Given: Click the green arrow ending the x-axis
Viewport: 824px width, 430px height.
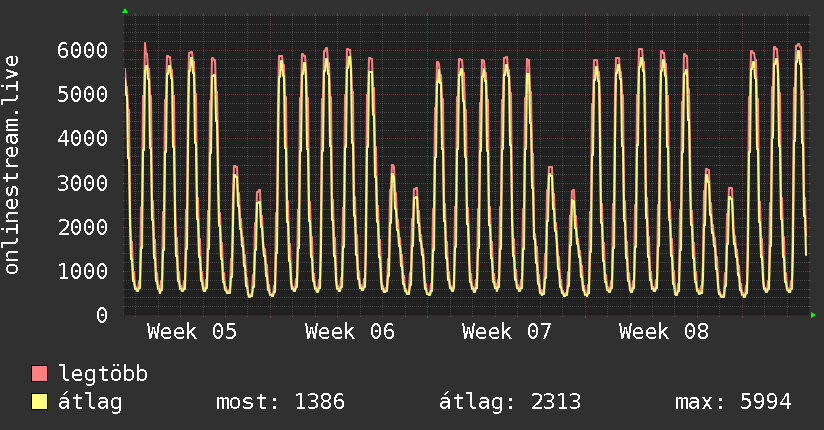Looking at the screenshot, I should point(813,315).
